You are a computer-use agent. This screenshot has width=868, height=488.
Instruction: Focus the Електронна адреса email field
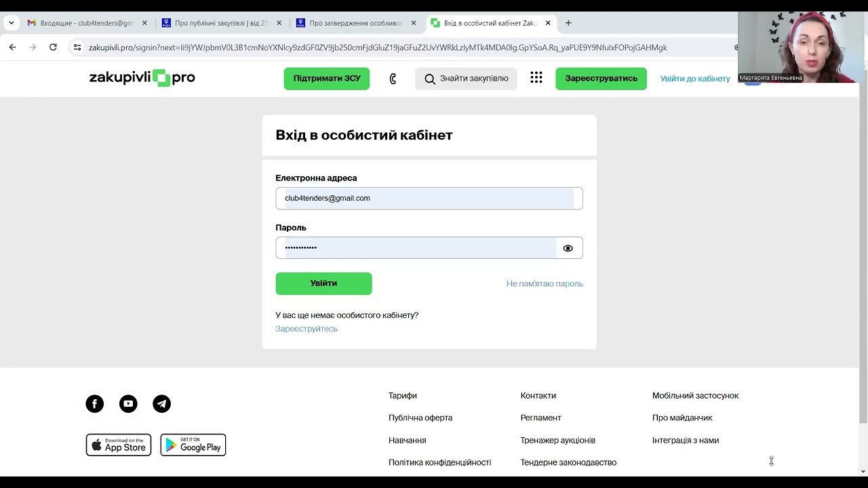click(429, 199)
